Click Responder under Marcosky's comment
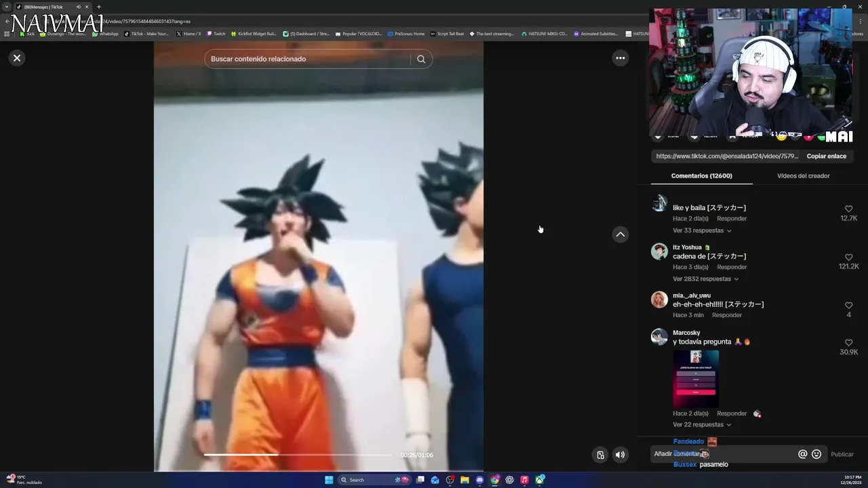Viewport: 868px width, 488px height. click(x=732, y=413)
